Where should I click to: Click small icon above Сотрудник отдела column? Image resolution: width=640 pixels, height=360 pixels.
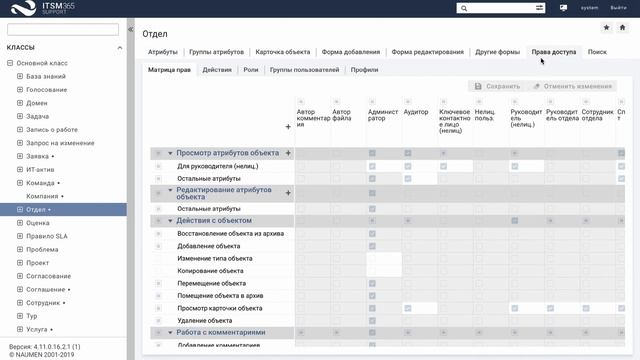tap(586, 102)
